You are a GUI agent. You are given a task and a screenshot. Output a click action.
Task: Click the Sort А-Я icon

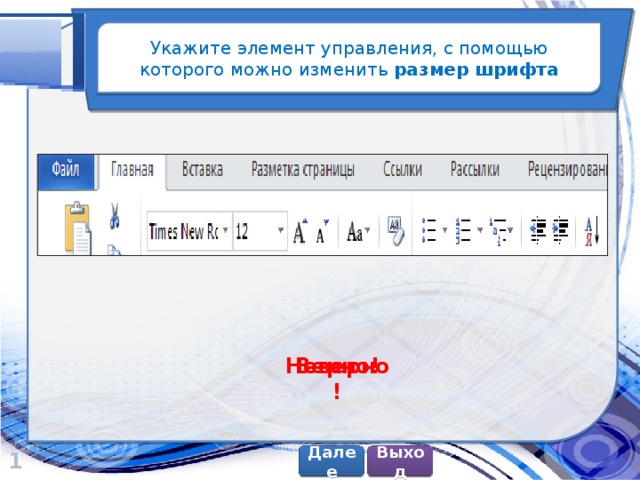[x=592, y=231]
